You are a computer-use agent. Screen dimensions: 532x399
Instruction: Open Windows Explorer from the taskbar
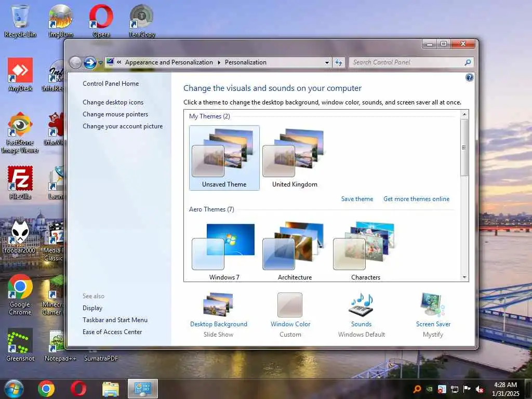tap(111, 389)
